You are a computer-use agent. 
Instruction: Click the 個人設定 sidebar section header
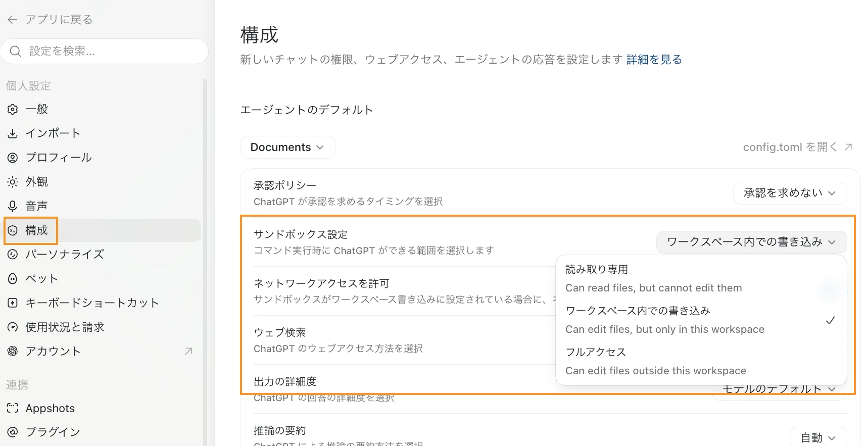pos(28,86)
